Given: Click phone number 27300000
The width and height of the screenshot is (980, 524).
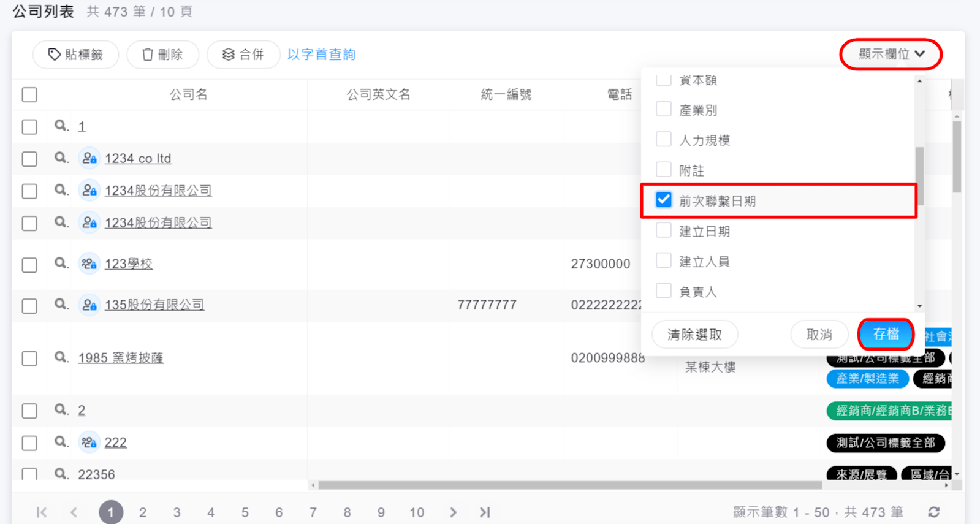Looking at the screenshot, I should click(601, 264).
